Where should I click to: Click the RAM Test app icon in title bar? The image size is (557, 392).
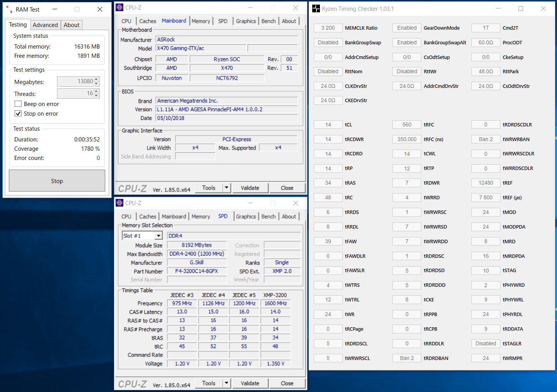pyautogui.click(x=9, y=9)
